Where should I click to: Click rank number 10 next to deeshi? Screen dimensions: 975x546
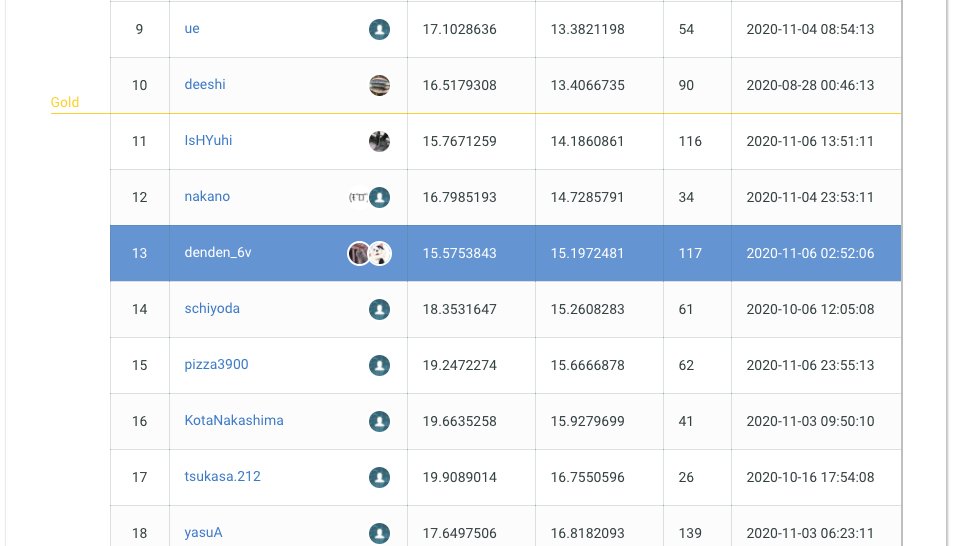click(x=139, y=85)
